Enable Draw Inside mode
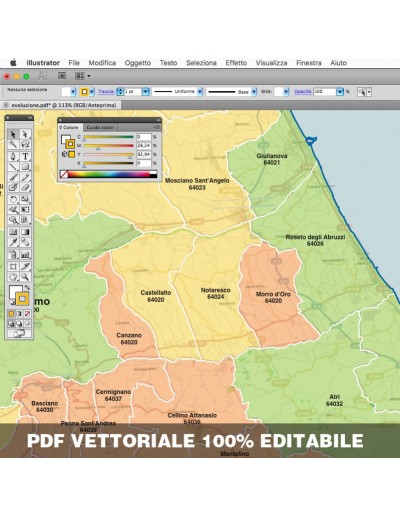This screenshot has height=517, width=400. [x=27, y=323]
